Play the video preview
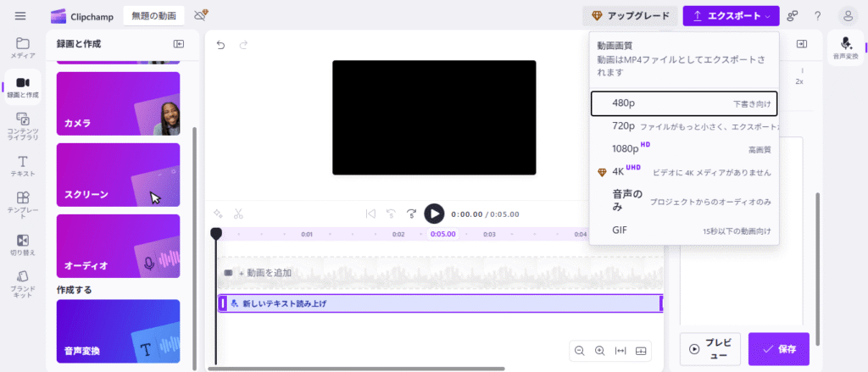Viewport: 868px width, 372px height. tap(434, 214)
